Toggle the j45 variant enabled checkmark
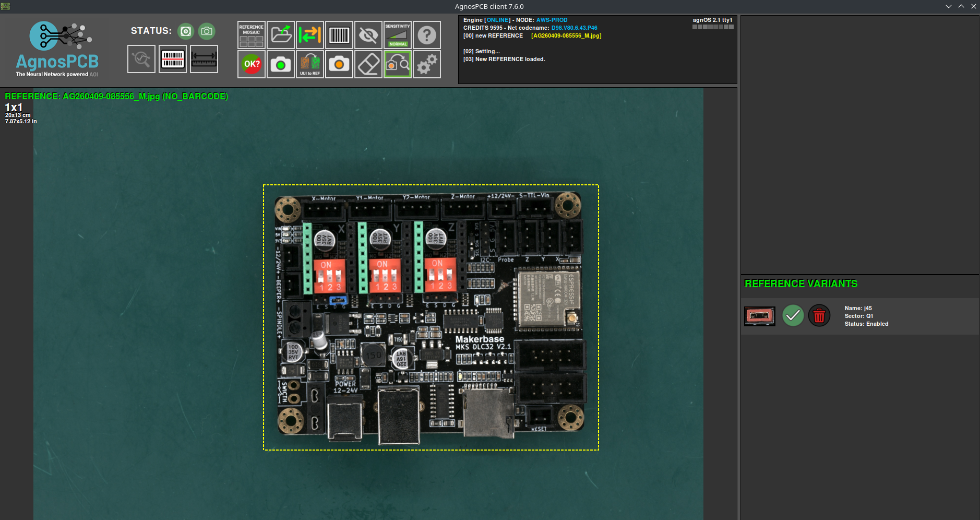980x520 pixels. click(x=793, y=316)
